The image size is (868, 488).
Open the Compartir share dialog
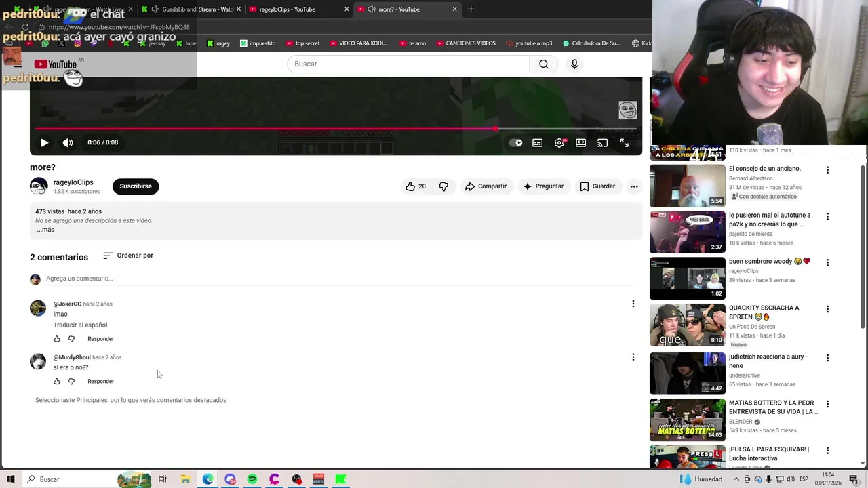pos(486,186)
